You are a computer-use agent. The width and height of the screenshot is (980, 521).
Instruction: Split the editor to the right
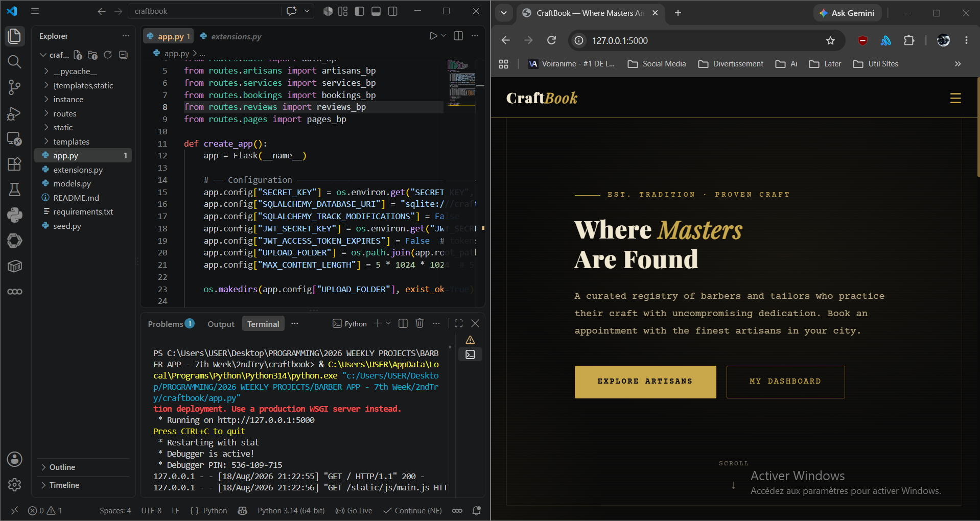(458, 36)
